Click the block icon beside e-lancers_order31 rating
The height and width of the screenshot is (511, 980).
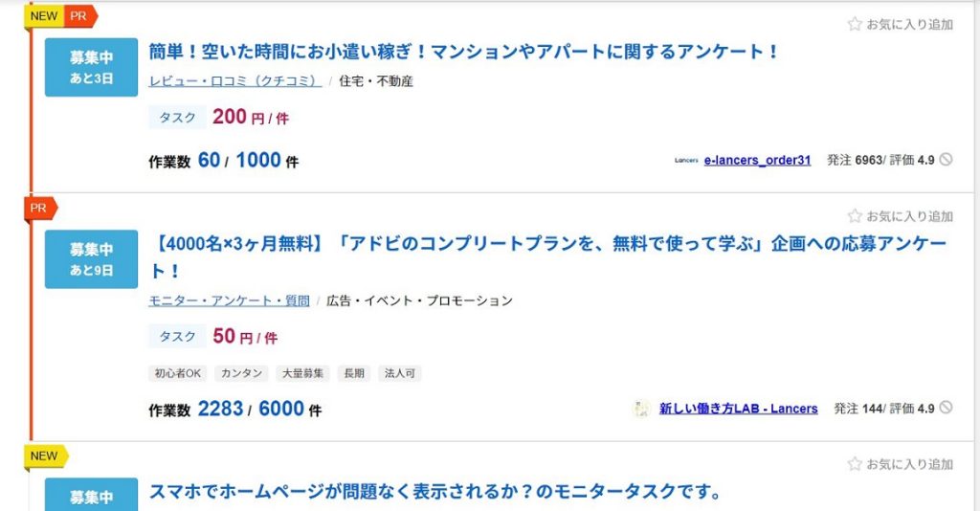(947, 159)
